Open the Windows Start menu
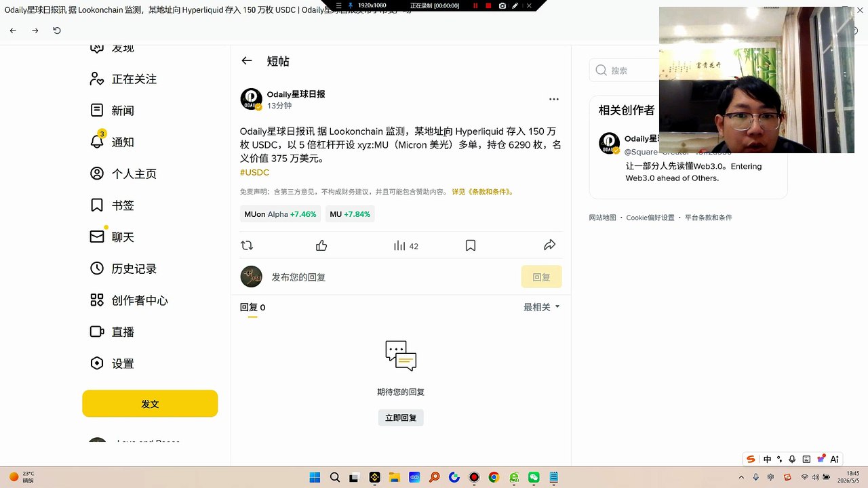This screenshot has height=488, width=868. point(315,477)
